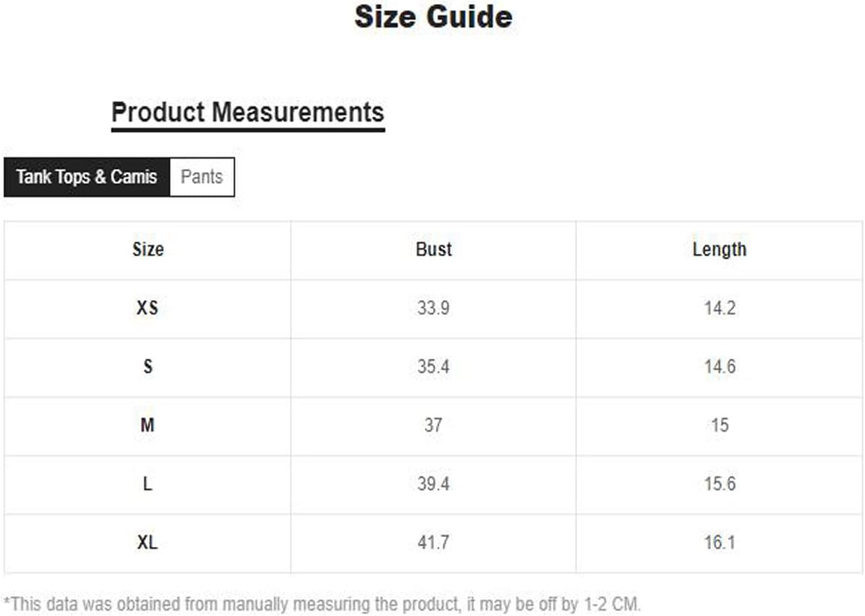Image resolution: width=865 pixels, height=616 pixels.
Task: Select the Tank Tops & Camis tab
Action: click(x=87, y=177)
